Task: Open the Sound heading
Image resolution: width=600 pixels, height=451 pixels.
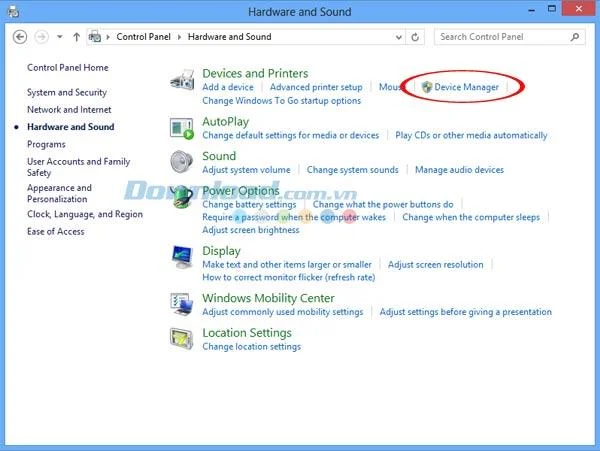Action: pos(219,156)
